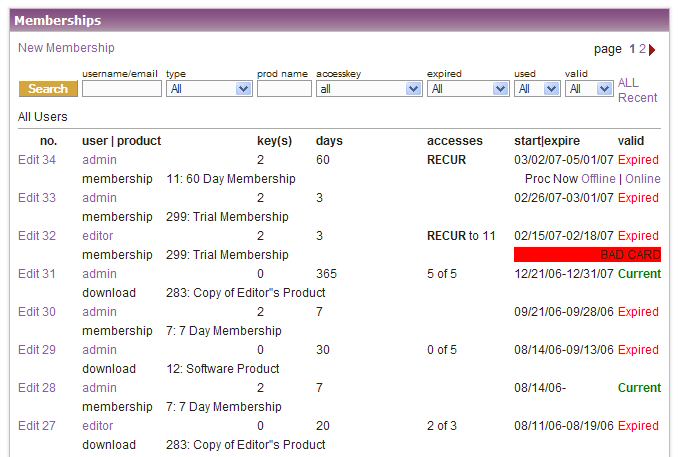Open Edit 28 membership
Image resolution: width=678 pixels, height=457 pixels.
tap(37, 388)
